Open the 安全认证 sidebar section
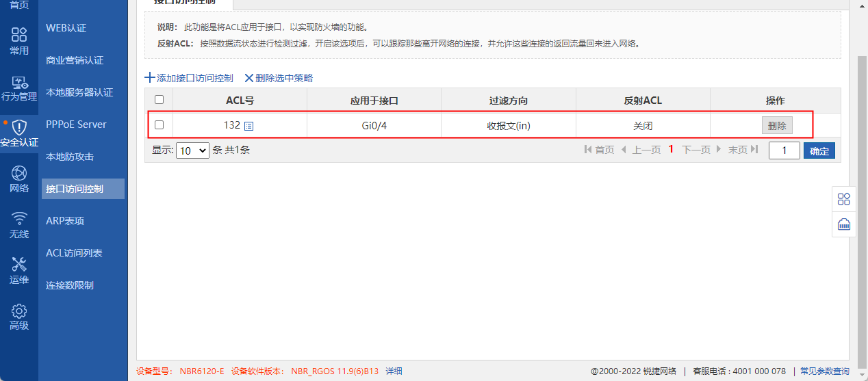 pyautogui.click(x=19, y=133)
